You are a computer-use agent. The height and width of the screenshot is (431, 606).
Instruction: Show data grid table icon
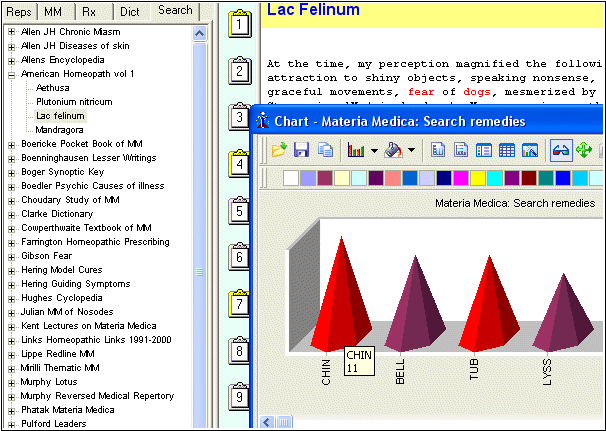(507, 150)
